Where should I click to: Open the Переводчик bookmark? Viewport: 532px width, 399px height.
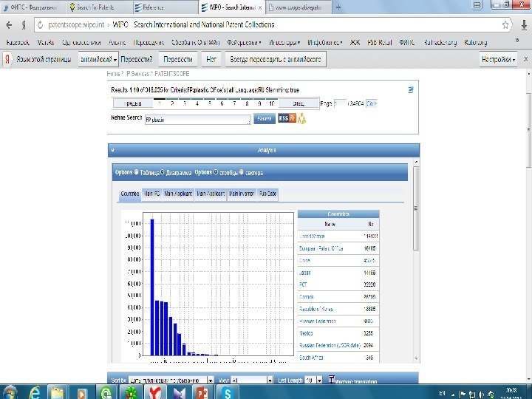149,42
